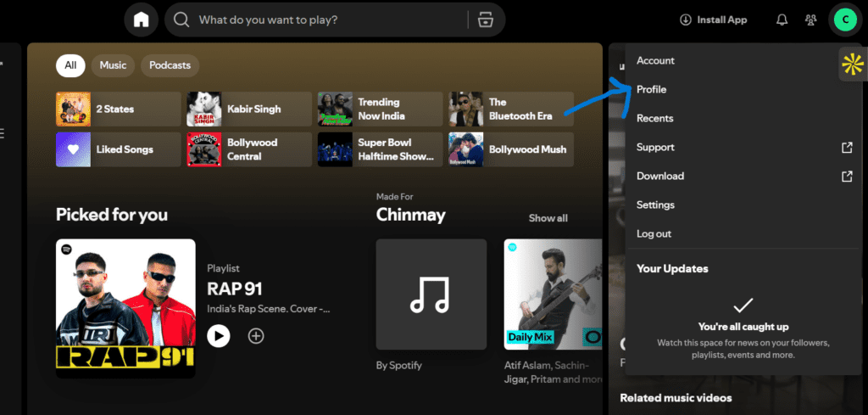Image resolution: width=868 pixels, height=415 pixels.
Task: Select the Podcasts filter chip
Action: (x=170, y=65)
